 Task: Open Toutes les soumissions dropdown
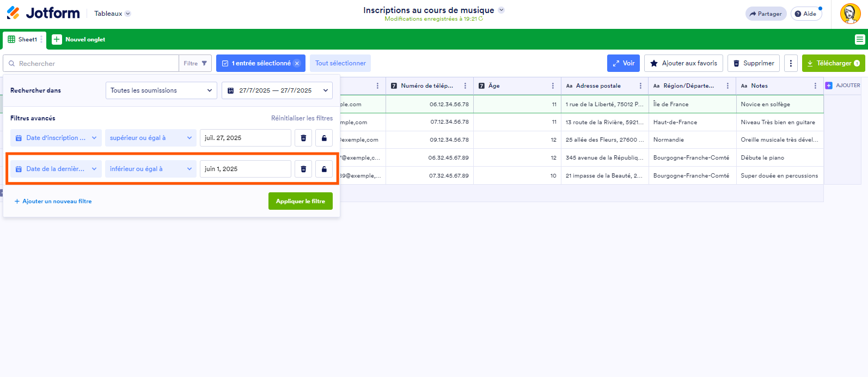pyautogui.click(x=161, y=90)
